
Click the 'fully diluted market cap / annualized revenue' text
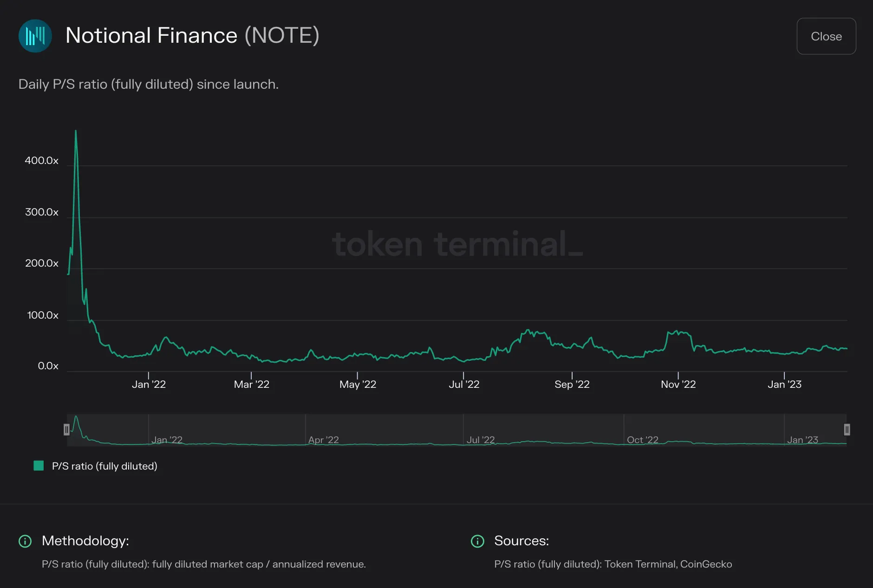tap(258, 564)
